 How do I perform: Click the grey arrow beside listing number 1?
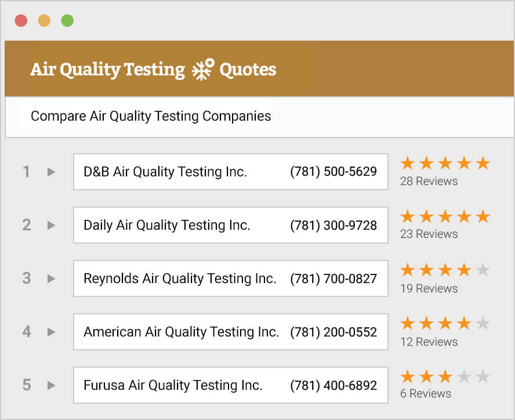point(51,172)
